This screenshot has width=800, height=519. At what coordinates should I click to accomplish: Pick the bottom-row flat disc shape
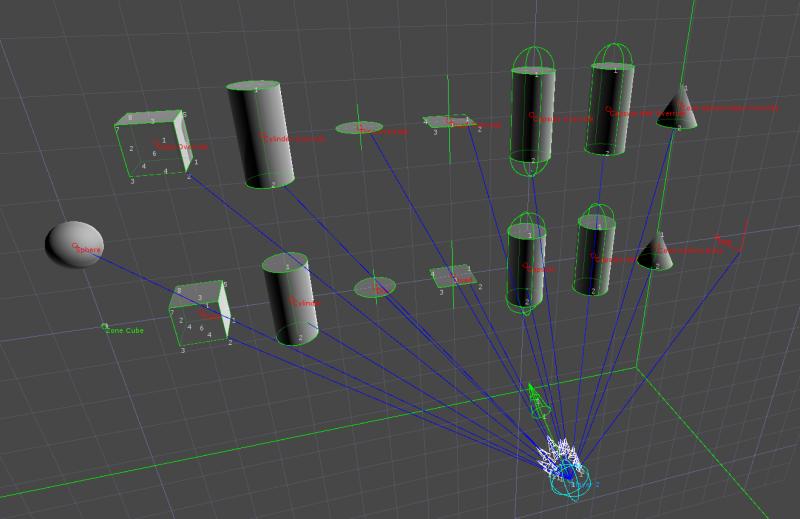pyautogui.click(x=376, y=287)
